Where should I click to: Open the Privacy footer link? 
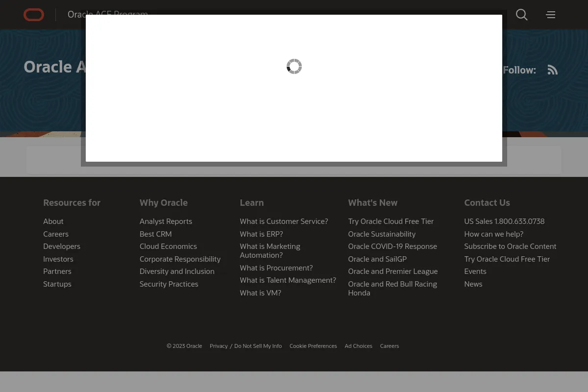pos(219,346)
